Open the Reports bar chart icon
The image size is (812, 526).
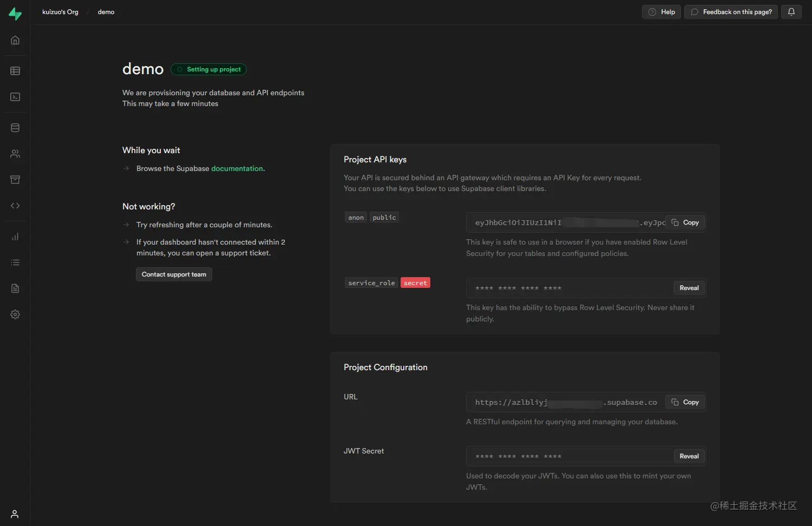(x=15, y=236)
